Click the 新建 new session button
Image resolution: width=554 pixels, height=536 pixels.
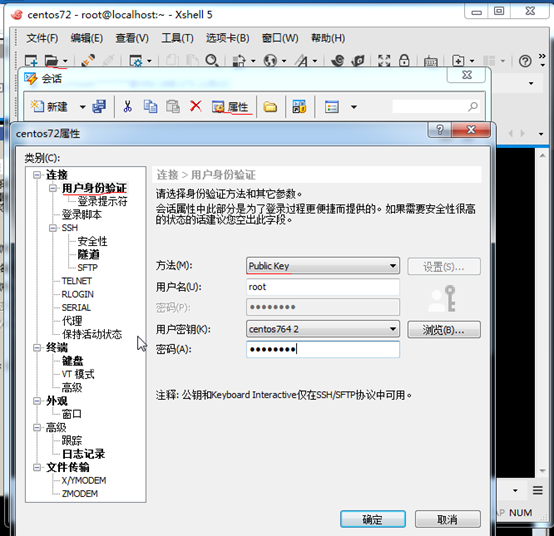49,106
